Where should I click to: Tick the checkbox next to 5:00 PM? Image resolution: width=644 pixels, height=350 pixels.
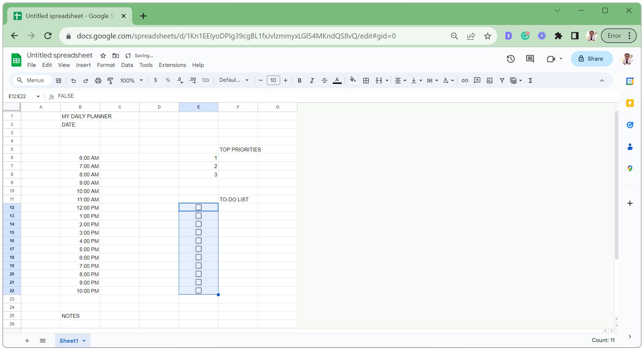tap(198, 249)
